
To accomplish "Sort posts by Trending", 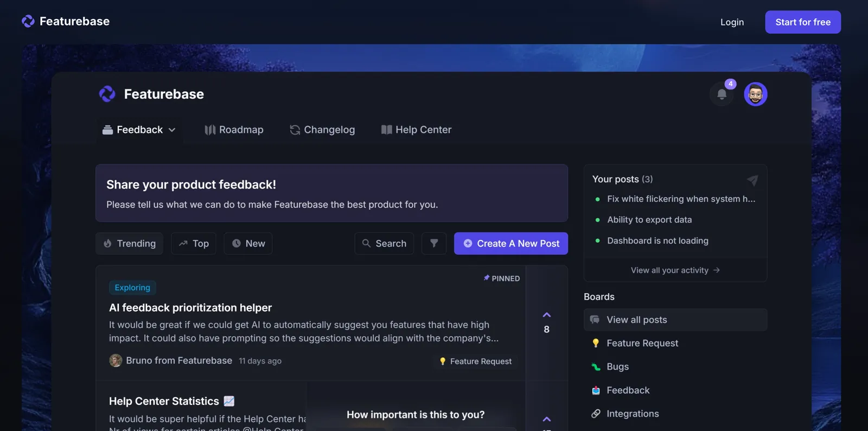I will [130, 243].
